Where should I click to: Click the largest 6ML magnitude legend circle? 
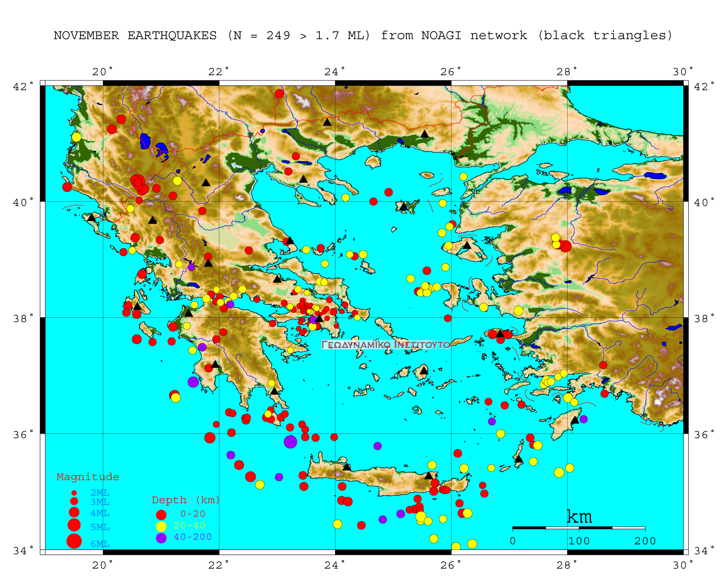pos(74,541)
